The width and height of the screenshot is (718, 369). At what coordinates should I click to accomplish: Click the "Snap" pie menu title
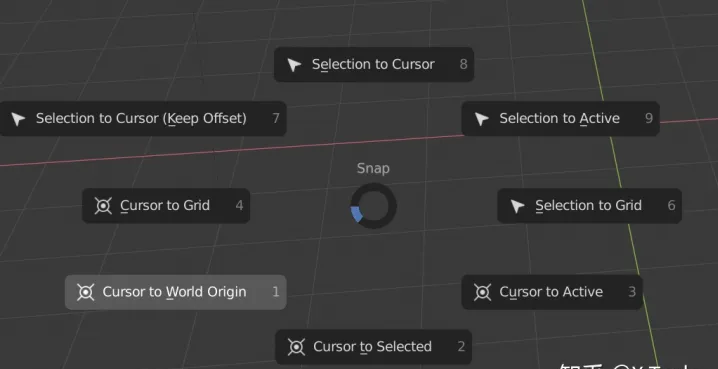tap(374, 168)
